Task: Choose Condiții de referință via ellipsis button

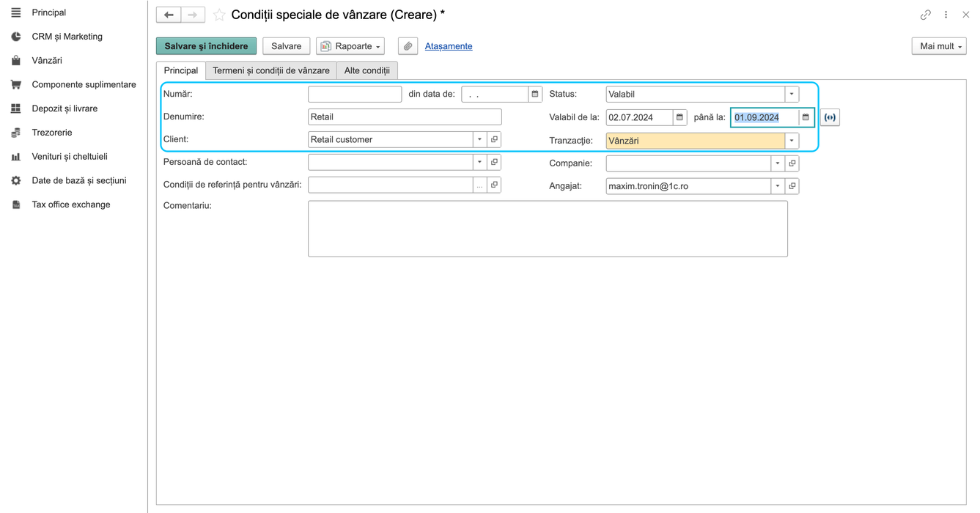Action: [480, 185]
